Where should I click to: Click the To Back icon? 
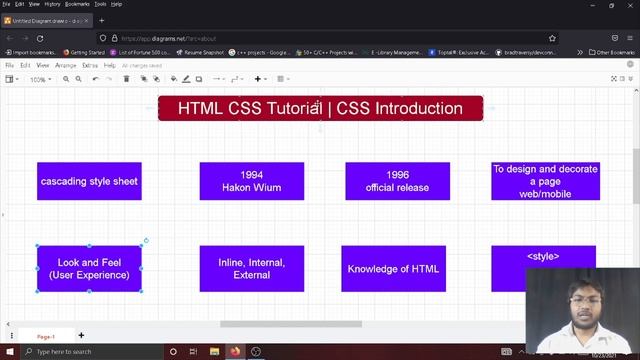click(156, 79)
